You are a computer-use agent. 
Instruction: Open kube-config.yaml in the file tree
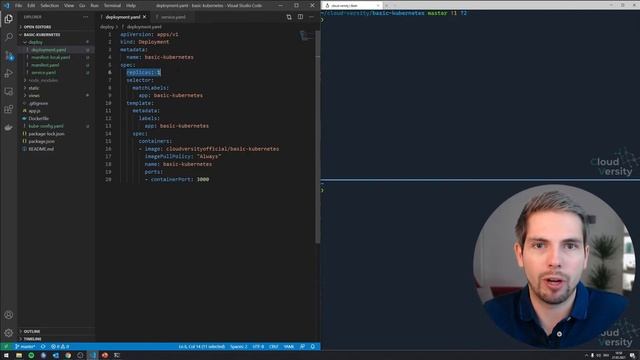(46, 126)
